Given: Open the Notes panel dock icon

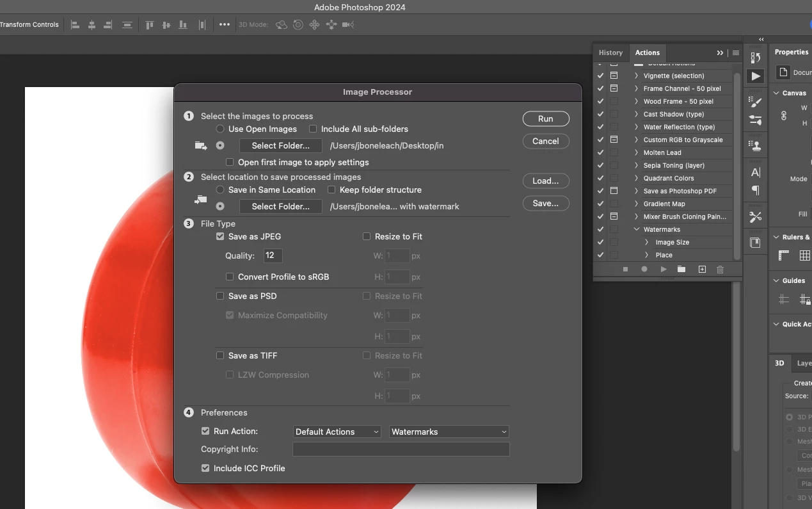Looking at the screenshot, I should coord(756,243).
